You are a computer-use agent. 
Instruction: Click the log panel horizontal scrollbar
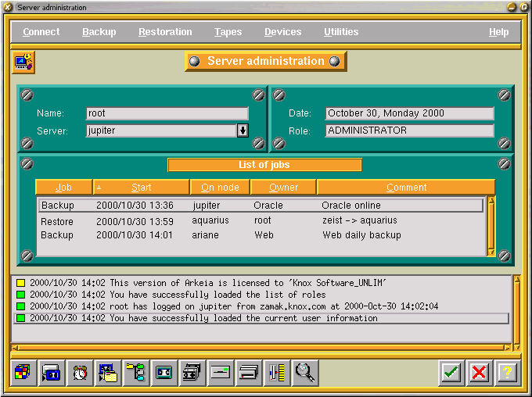tap(261, 348)
